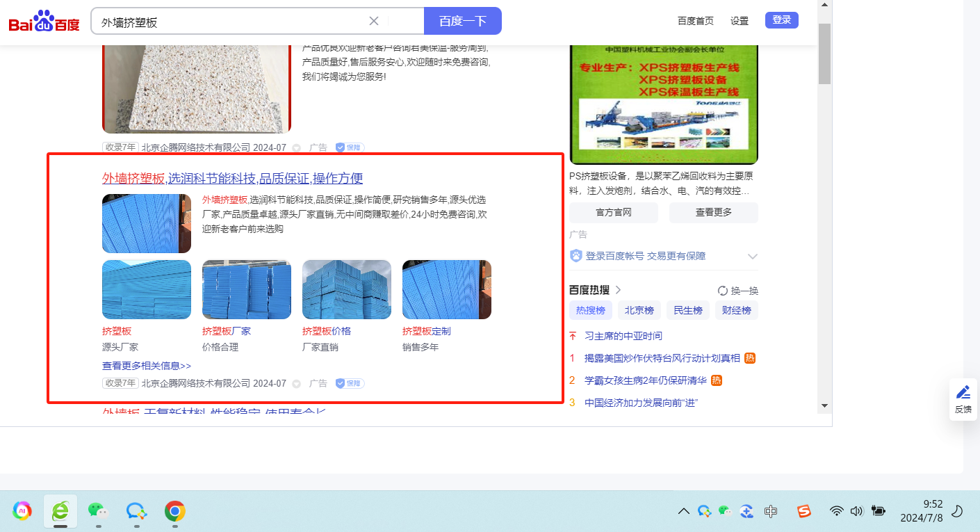Click 查看更多相关信息>> link
The width and height of the screenshot is (980, 532).
click(x=147, y=366)
